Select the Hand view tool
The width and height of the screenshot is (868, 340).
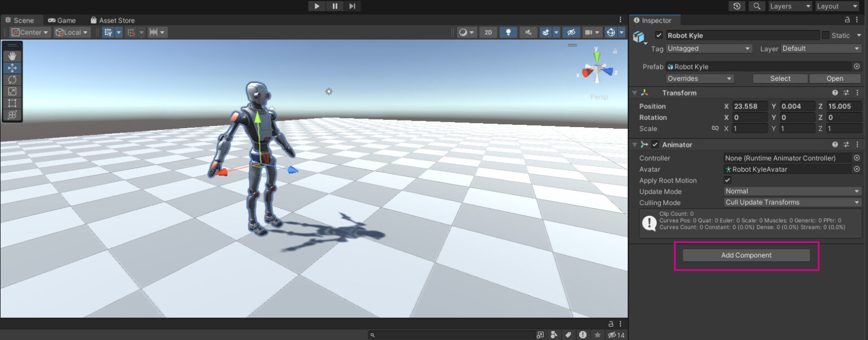[12, 55]
